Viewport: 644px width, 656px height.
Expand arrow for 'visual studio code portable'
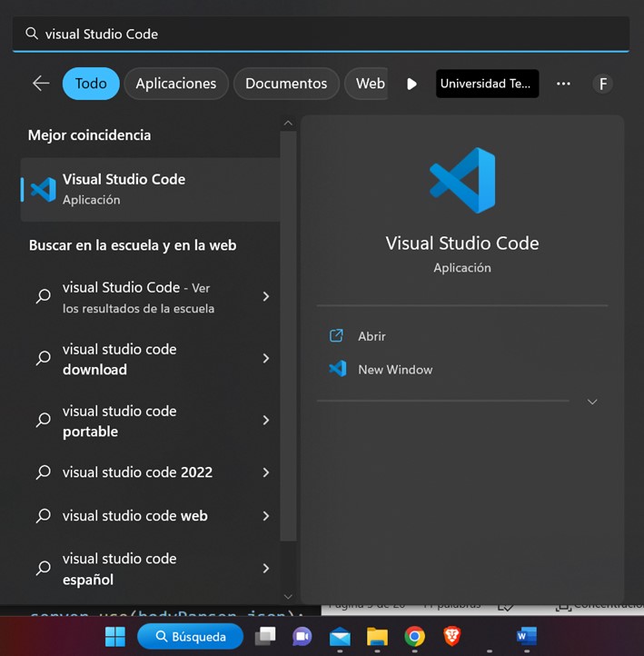(x=266, y=420)
